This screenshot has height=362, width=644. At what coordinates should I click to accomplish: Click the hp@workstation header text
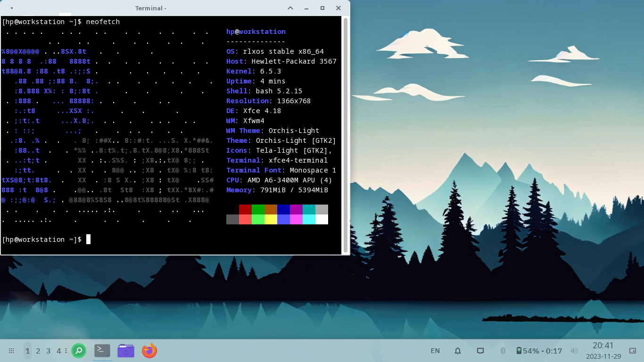tap(256, 32)
